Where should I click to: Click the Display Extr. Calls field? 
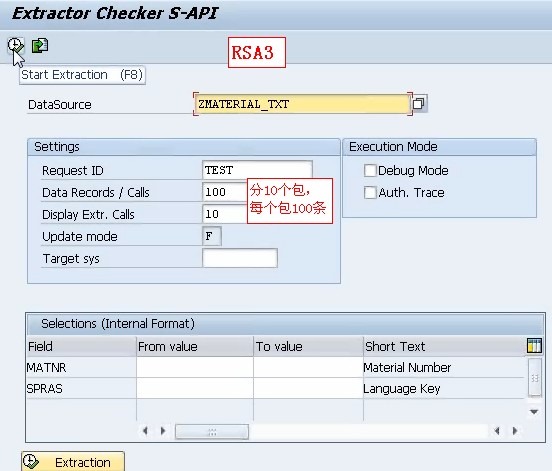tap(225, 214)
